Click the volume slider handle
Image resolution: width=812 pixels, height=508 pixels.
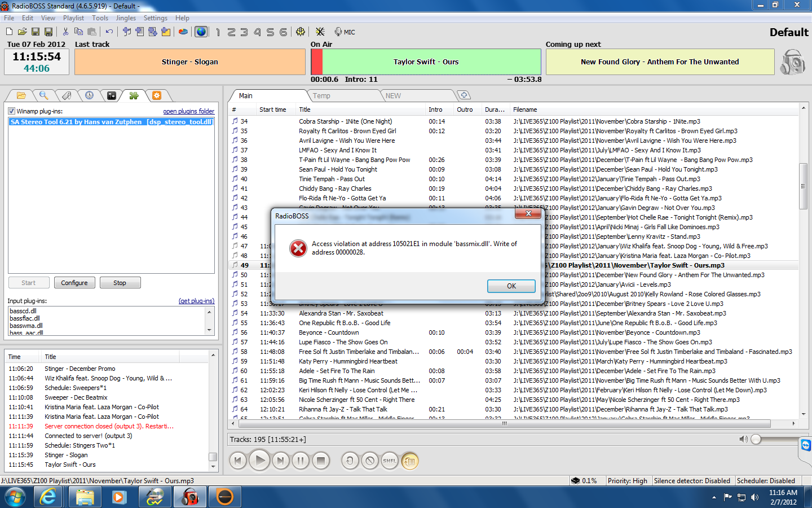[756, 439]
